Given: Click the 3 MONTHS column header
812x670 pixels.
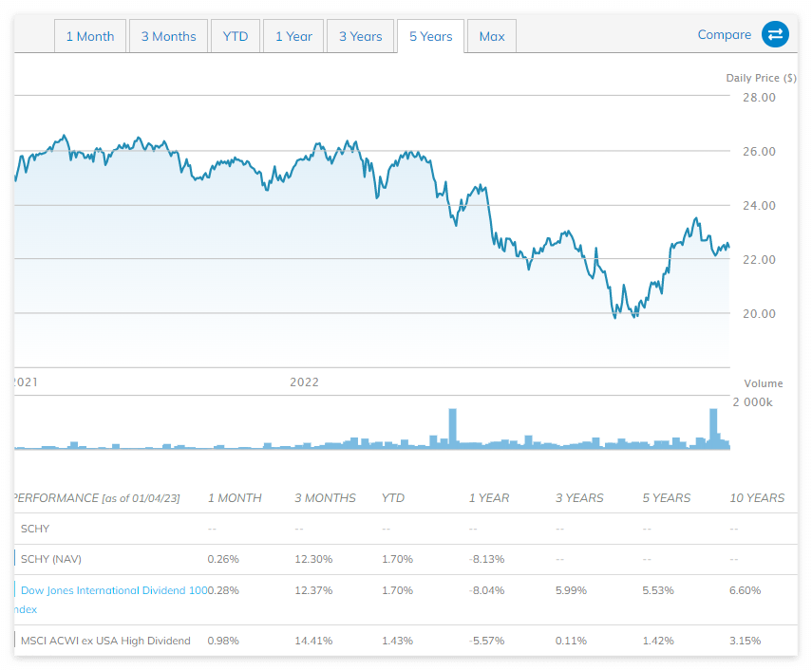Looking at the screenshot, I should pos(325,498).
